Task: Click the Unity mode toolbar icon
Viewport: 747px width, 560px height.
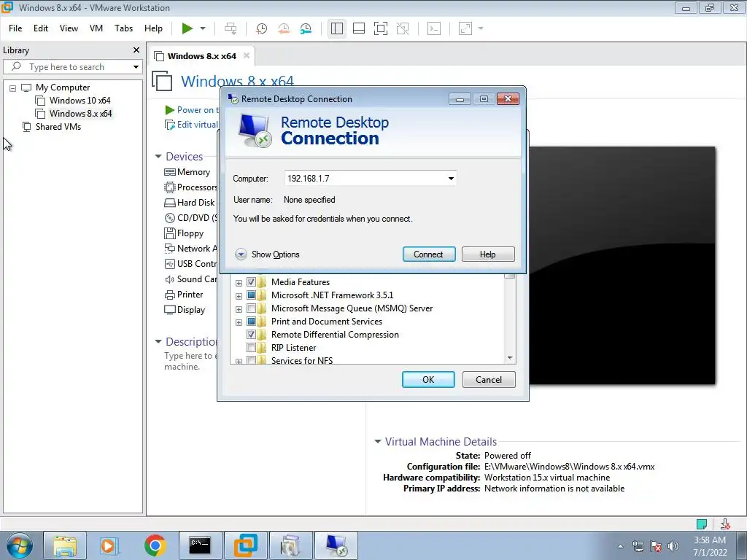Action: click(403, 28)
